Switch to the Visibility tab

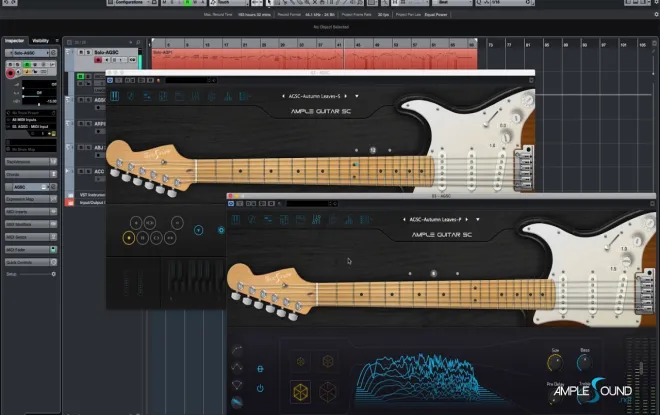tap(40, 41)
